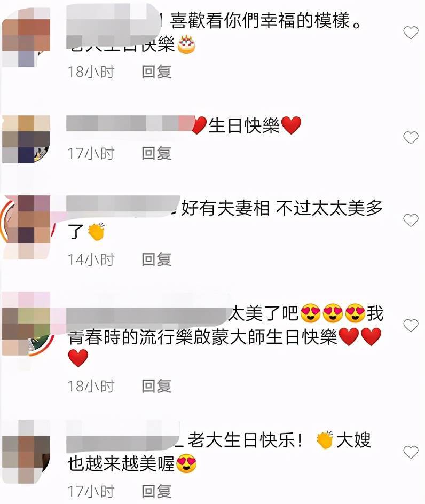Reply to the 流行樂啟蒙大師 comment
This screenshot has height=504, width=425.
pos(156,386)
